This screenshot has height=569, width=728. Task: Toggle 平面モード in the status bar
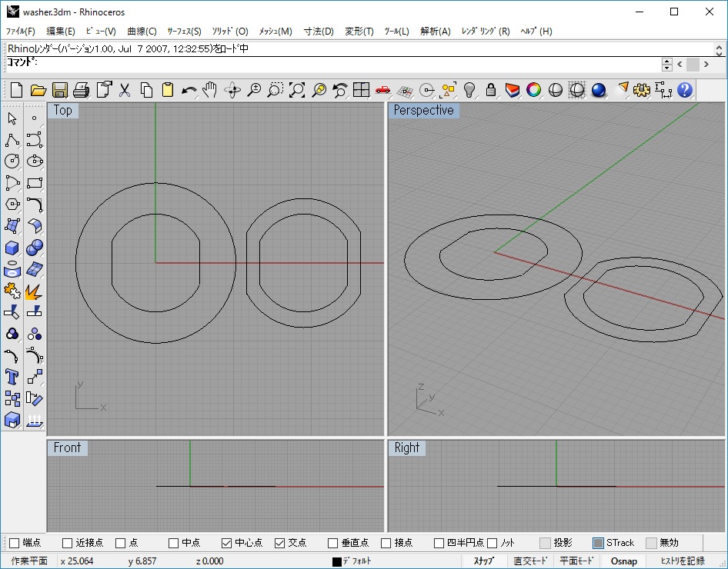click(576, 561)
